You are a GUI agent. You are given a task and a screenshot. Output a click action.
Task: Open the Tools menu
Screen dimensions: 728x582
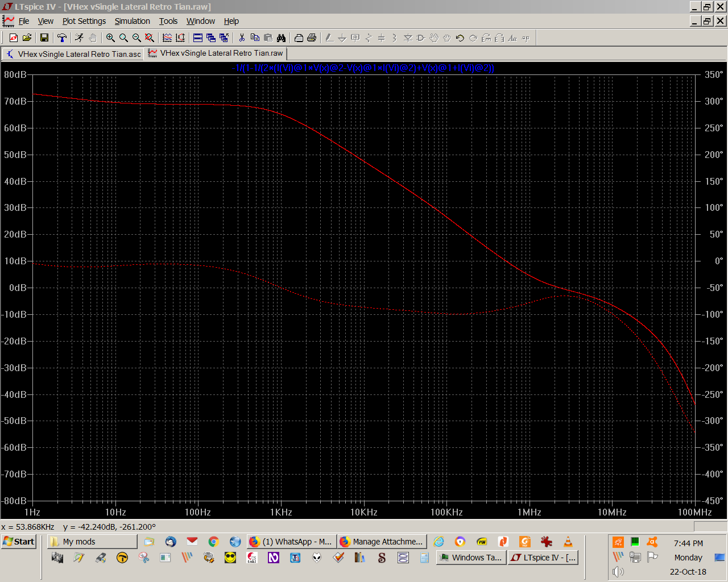168,21
